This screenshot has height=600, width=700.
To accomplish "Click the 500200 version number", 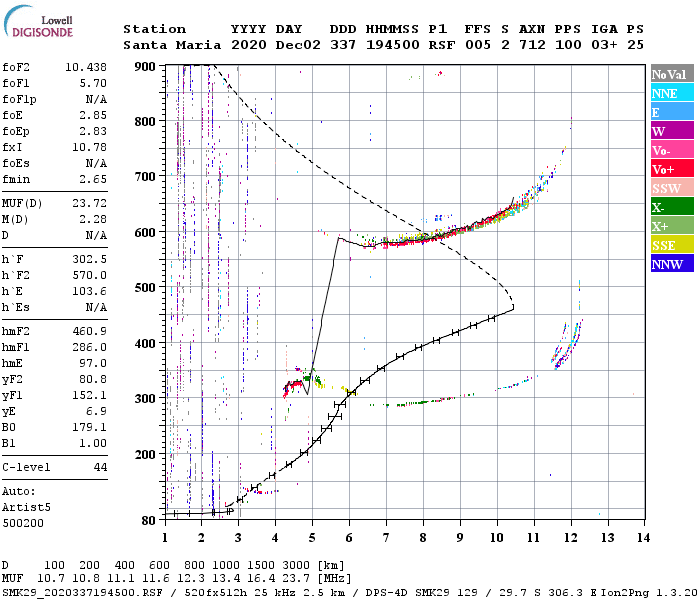I will pyautogui.click(x=22, y=523).
